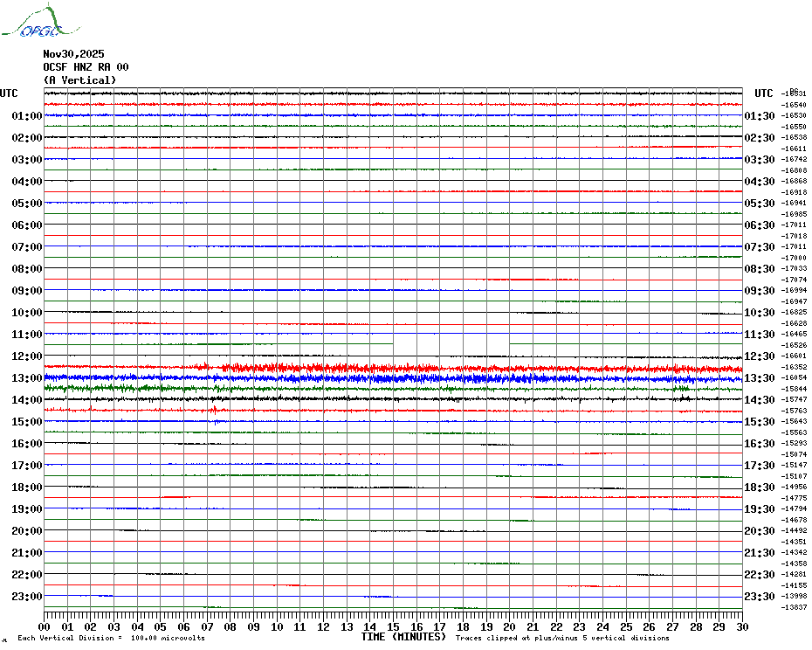Click the 20:00 time label
This screenshot has width=812, height=650.
click(27, 531)
